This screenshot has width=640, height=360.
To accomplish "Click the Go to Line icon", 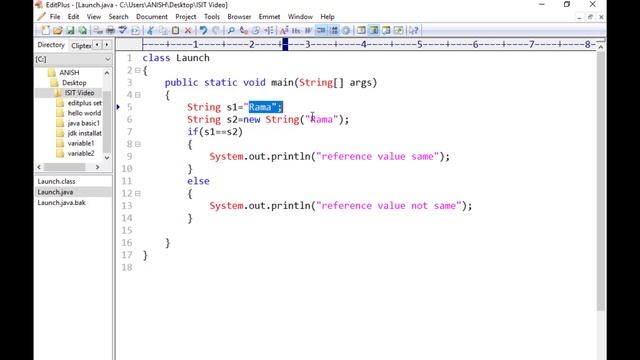I will point(269,30).
